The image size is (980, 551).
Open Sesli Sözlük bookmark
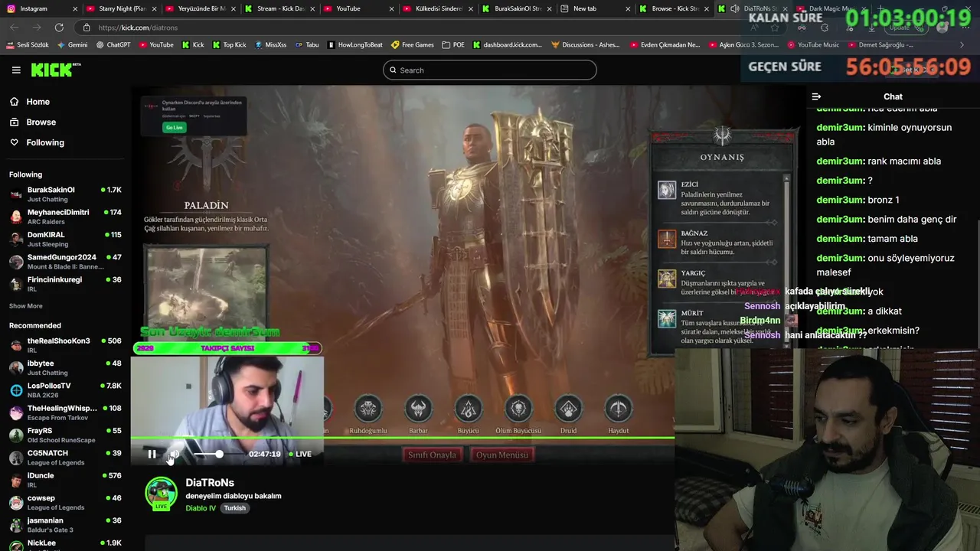click(x=28, y=44)
